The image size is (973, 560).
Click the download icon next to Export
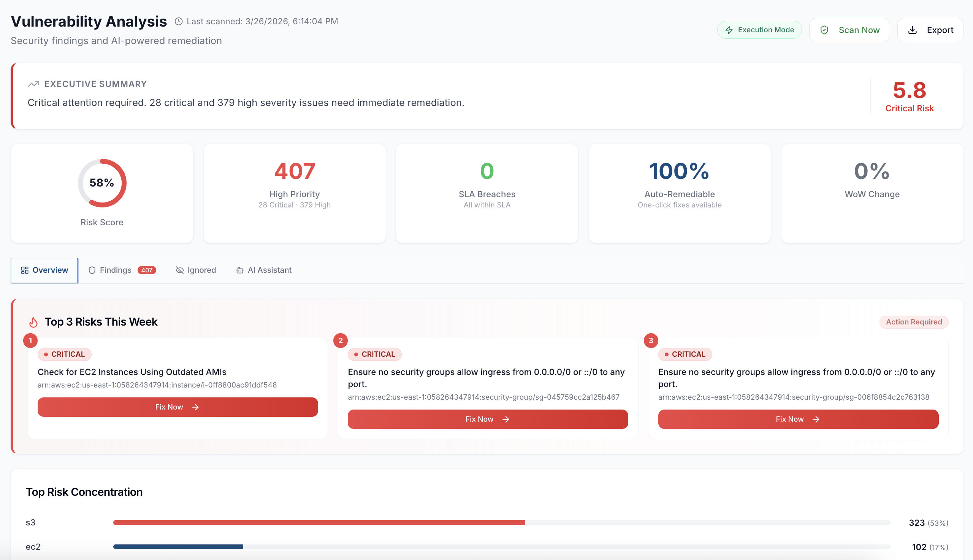coord(912,30)
